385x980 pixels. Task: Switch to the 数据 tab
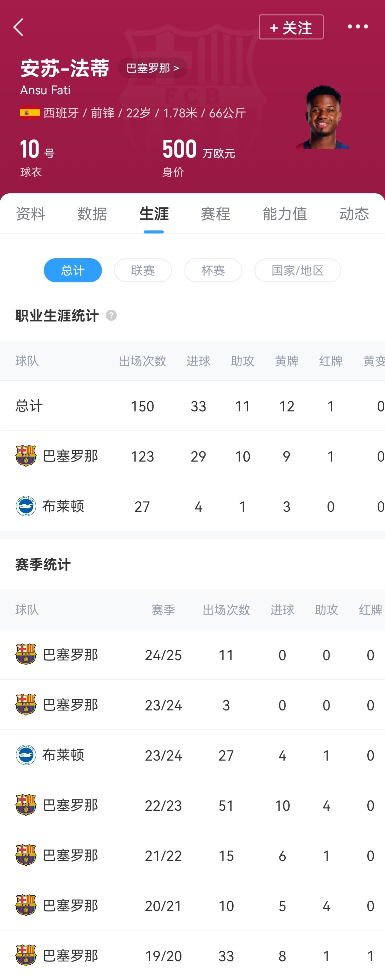92,213
